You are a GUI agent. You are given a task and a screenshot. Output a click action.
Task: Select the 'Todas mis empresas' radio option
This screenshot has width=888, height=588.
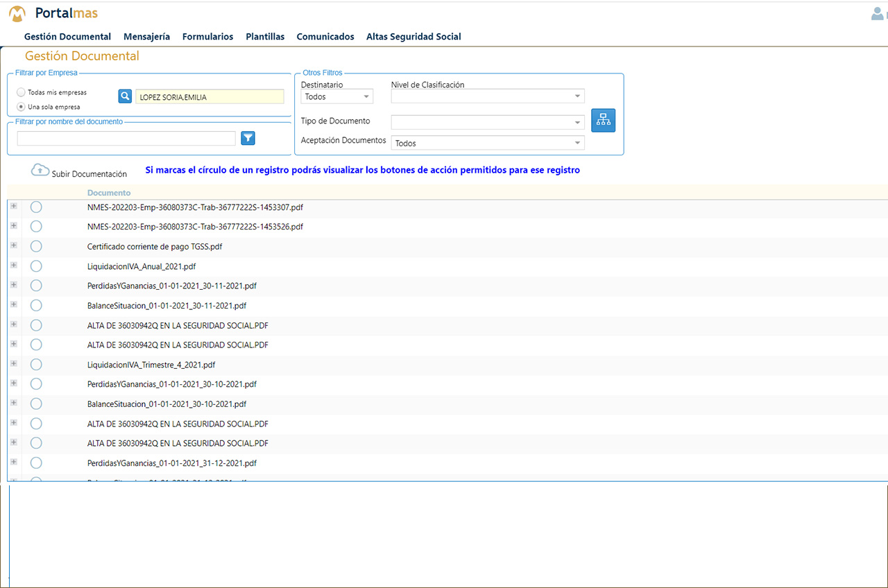pyautogui.click(x=22, y=92)
